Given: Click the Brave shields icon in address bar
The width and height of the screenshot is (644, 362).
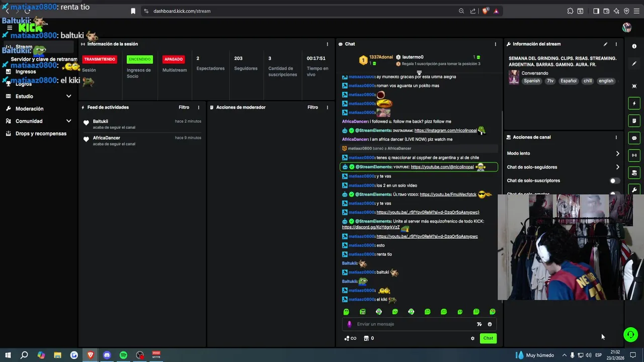Looking at the screenshot, I should click(485, 11).
